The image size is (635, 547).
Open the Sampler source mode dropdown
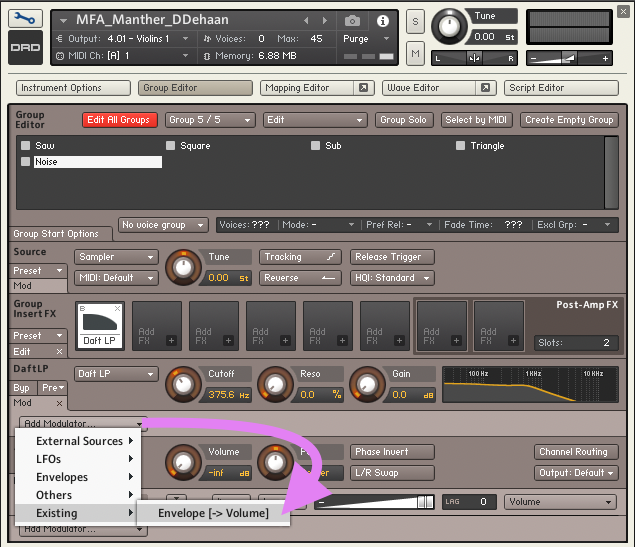[117, 257]
